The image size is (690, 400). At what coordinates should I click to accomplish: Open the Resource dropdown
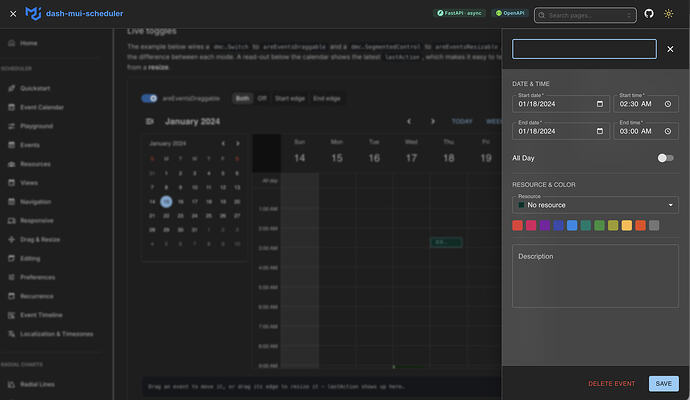pos(595,205)
